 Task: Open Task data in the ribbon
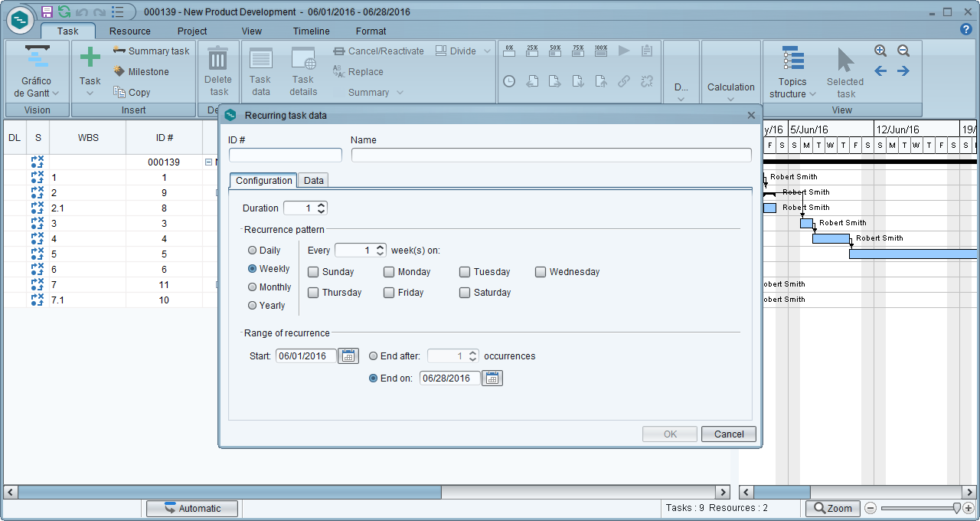click(260, 71)
